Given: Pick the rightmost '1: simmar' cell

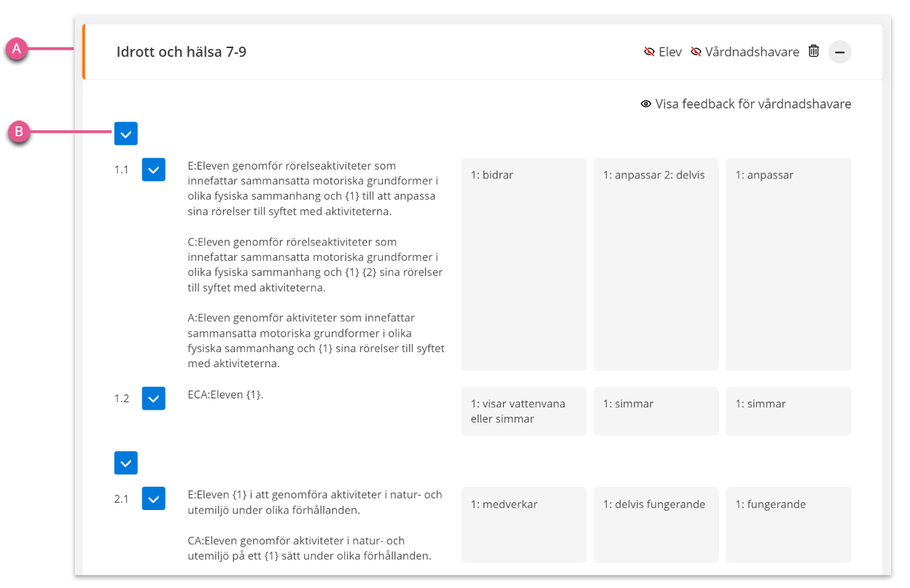Looking at the screenshot, I should [788, 411].
